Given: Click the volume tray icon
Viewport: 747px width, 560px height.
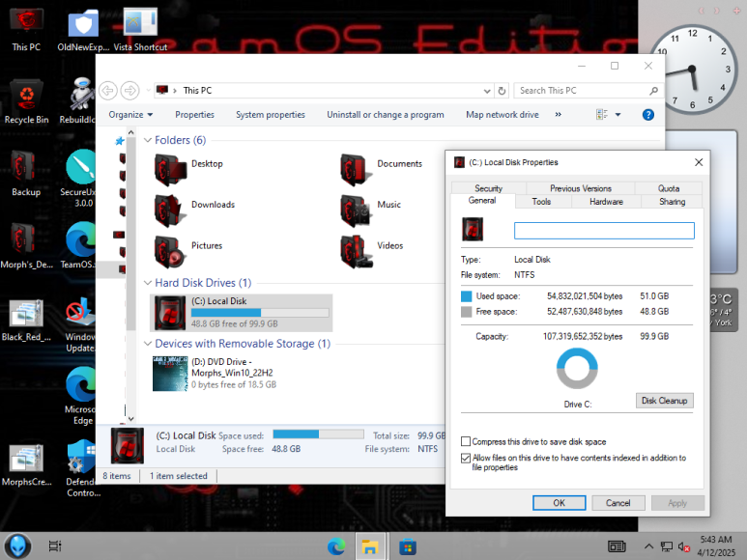Looking at the screenshot, I should (684, 547).
